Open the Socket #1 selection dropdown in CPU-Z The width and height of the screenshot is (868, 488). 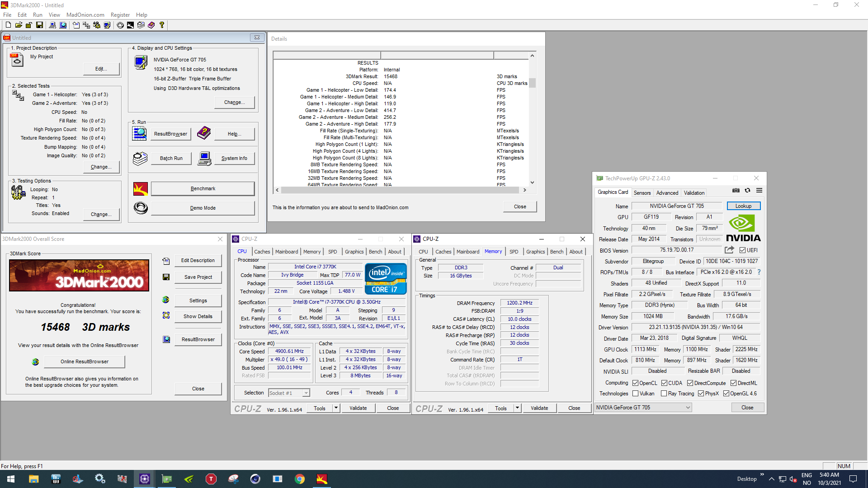pos(289,393)
